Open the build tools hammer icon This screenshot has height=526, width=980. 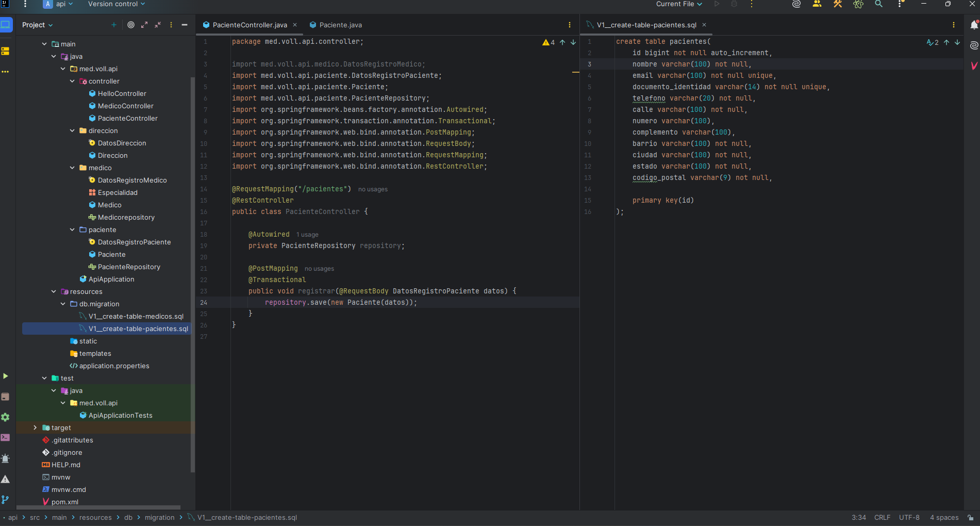[x=838, y=4]
